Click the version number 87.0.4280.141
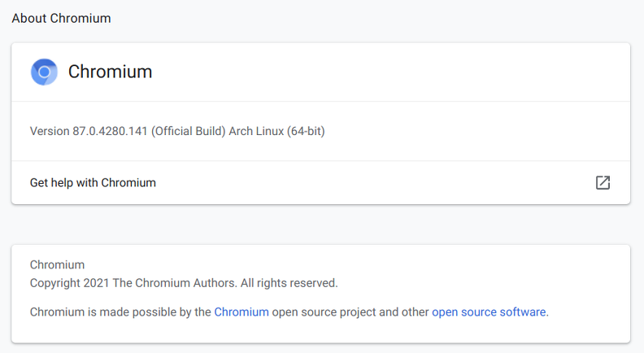 coord(110,131)
